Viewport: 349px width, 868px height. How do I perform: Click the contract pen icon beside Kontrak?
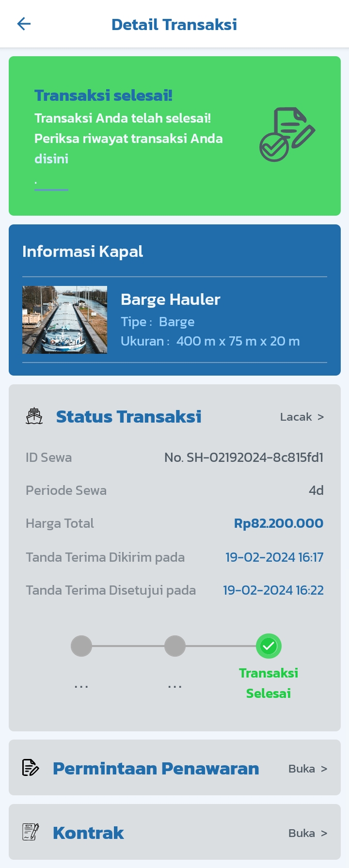pyautogui.click(x=31, y=832)
